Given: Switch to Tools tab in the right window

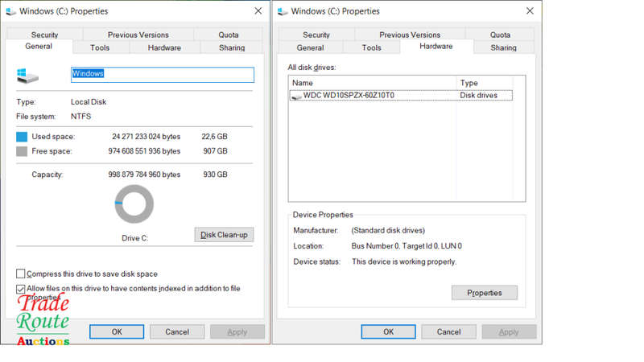Looking at the screenshot, I should pyautogui.click(x=372, y=47).
